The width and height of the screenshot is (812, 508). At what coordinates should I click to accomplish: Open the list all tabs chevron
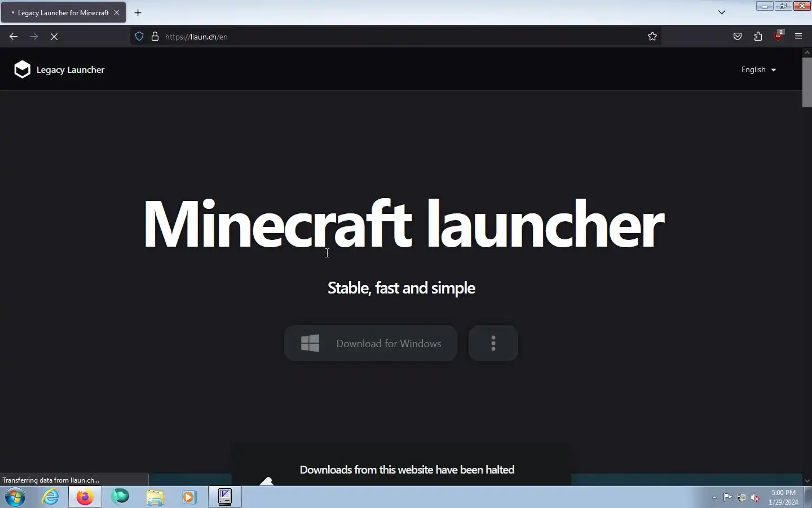coord(722,12)
